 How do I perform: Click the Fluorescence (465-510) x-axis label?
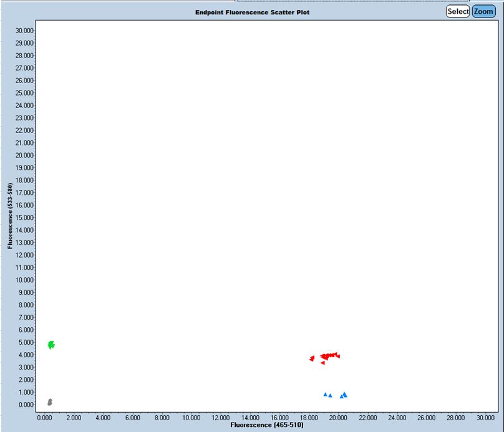267,425
